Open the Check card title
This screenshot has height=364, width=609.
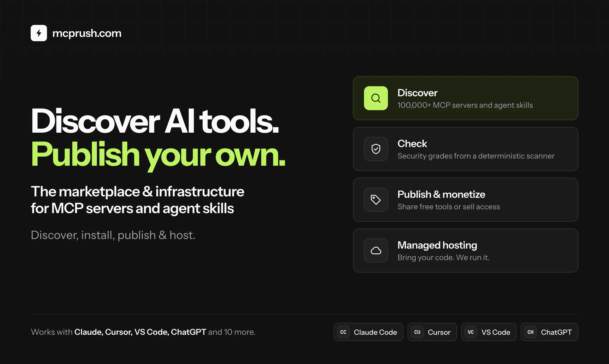click(x=412, y=144)
